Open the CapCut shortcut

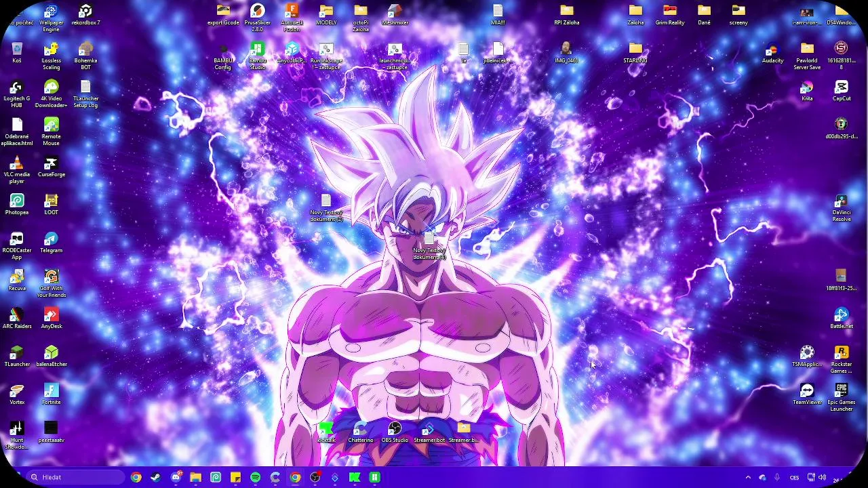pos(842,91)
